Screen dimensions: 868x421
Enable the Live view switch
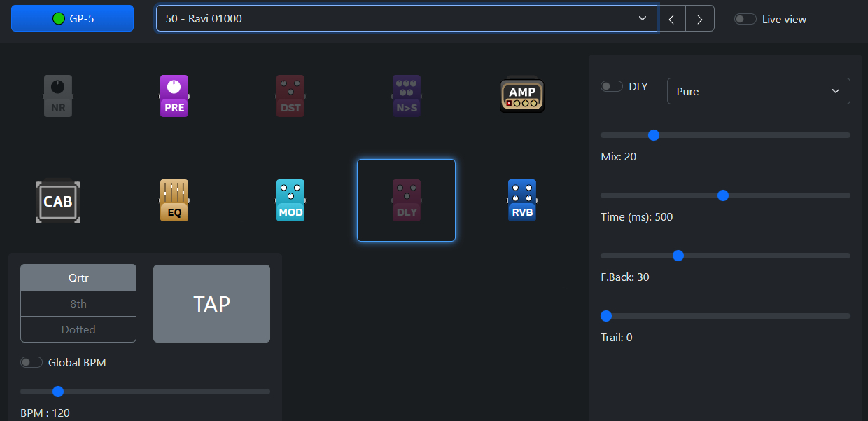745,20
